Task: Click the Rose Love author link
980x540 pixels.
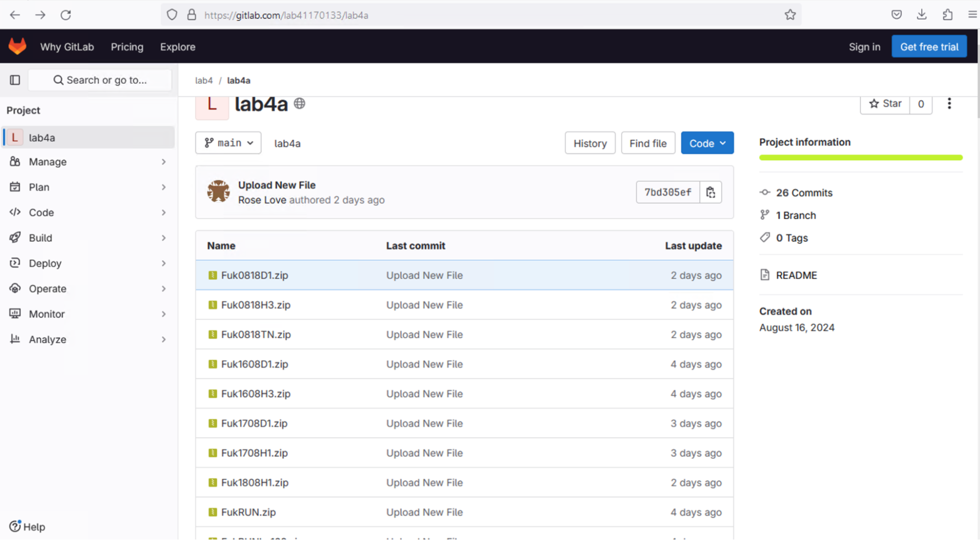Action: pos(262,200)
